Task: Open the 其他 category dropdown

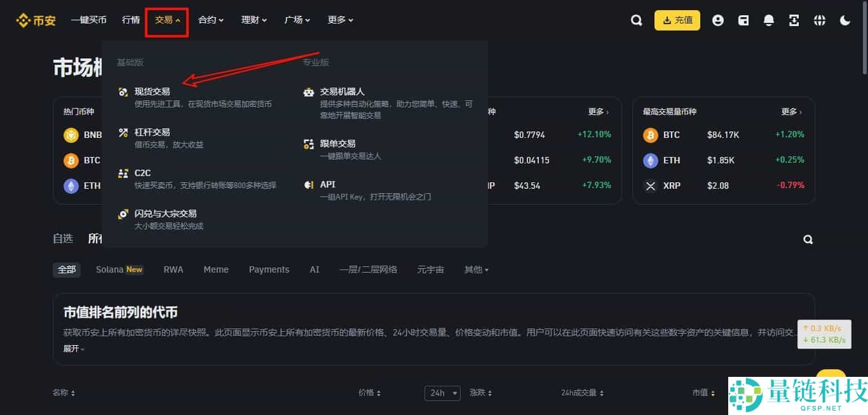Action: coord(476,269)
